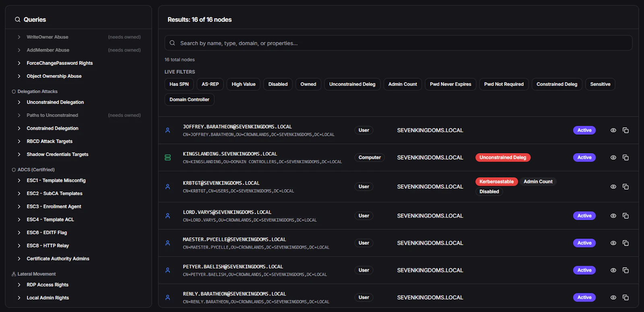This screenshot has height=312, width=644.
Task: View the KINGSLANDING node with eye icon
Action: point(613,158)
